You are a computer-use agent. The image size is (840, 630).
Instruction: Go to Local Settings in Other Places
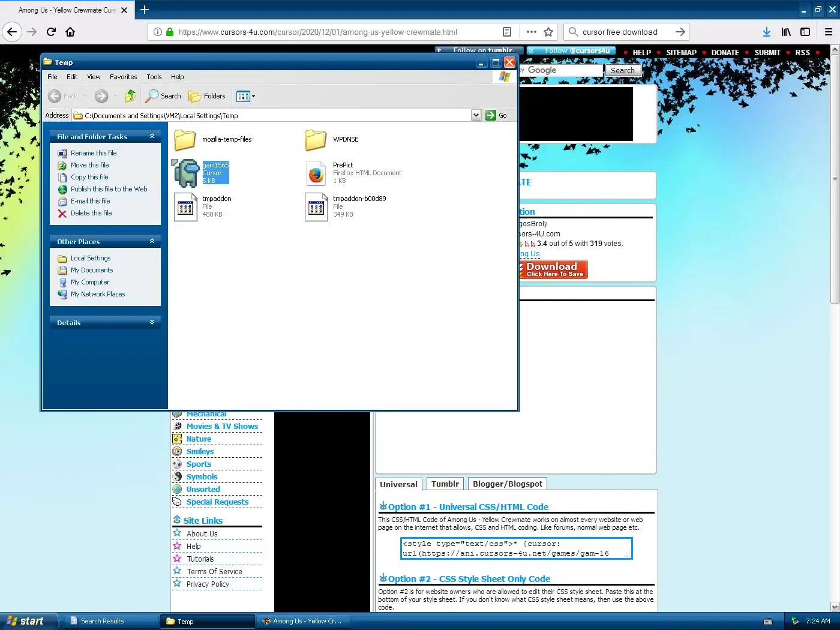(84, 258)
